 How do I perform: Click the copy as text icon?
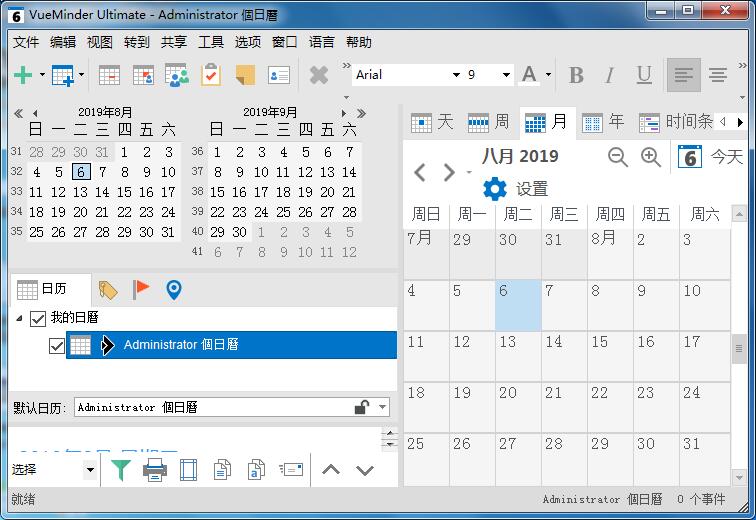coord(256,470)
